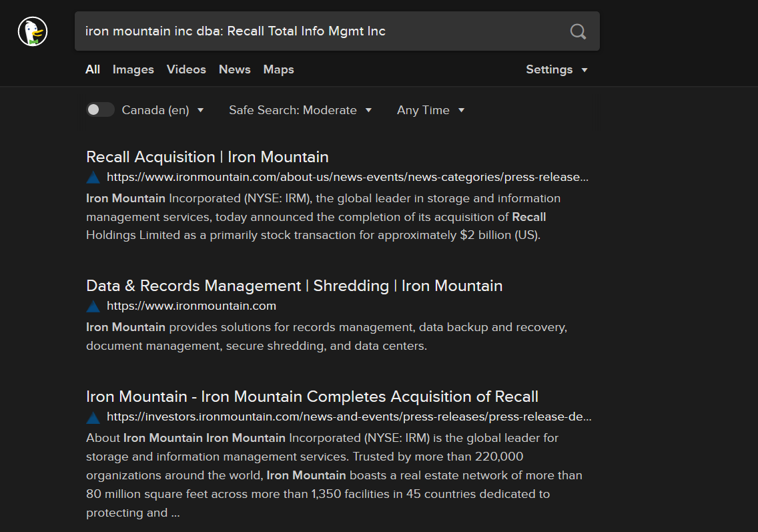Viewport: 758px width, 532px height.
Task: Visit the https://www.ironmountain.com URL link
Action: coord(192,306)
